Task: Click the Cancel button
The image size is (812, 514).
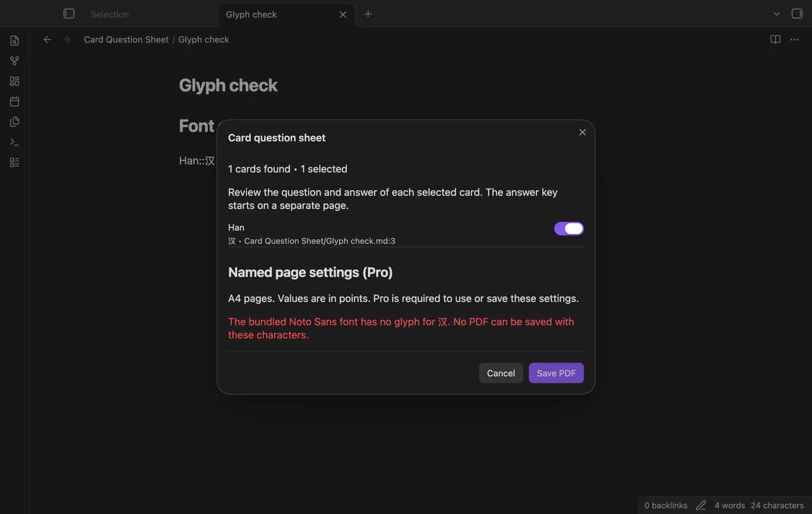Action: [501, 373]
